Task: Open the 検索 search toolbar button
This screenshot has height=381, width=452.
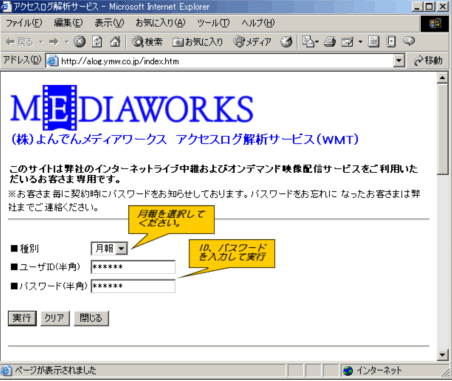Action: click(x=147, y=42)
